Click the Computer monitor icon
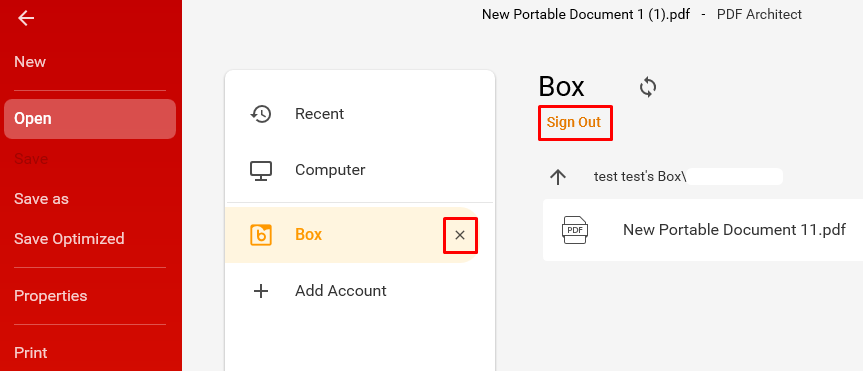This screenshot has height=371, width=863. coord(260,170)
